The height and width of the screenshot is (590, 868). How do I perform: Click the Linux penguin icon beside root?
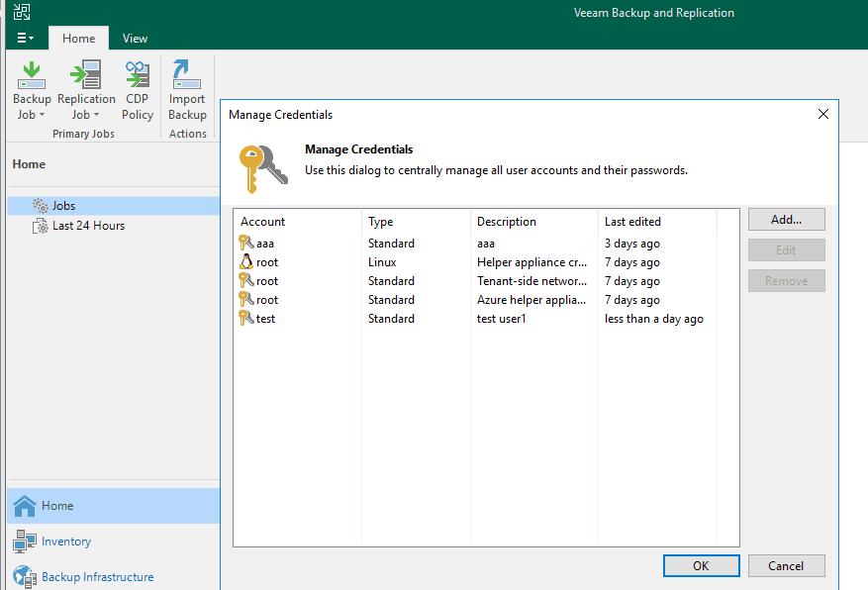point(246,261)
